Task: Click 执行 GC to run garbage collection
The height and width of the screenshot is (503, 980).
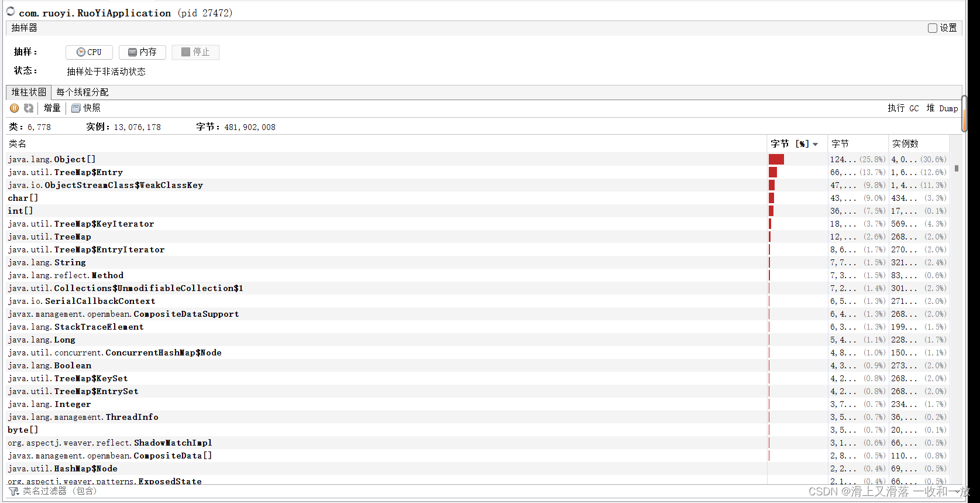Action: [x=903, y=108]
